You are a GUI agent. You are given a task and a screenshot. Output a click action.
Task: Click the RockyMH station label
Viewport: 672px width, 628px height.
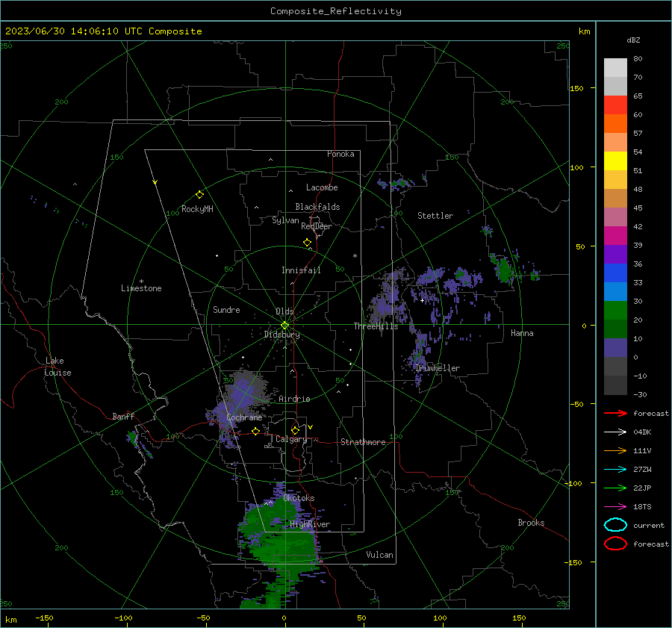click(x=197, y=209)
